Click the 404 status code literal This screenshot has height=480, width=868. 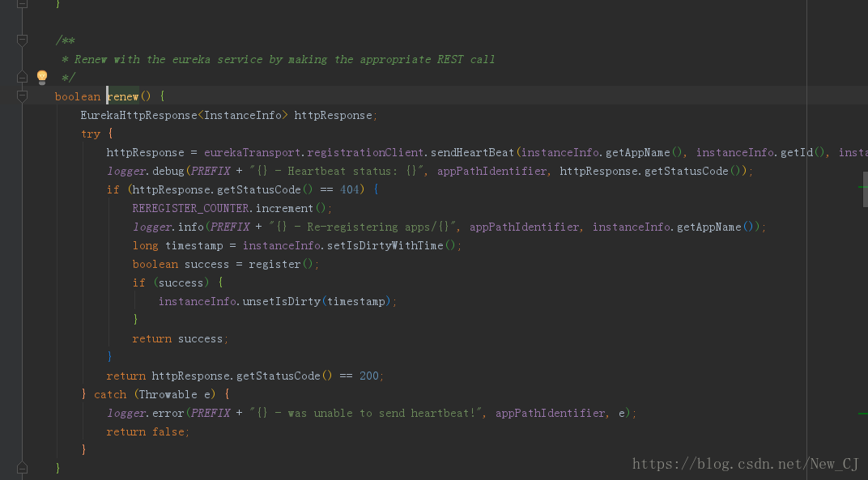[349, 190]
